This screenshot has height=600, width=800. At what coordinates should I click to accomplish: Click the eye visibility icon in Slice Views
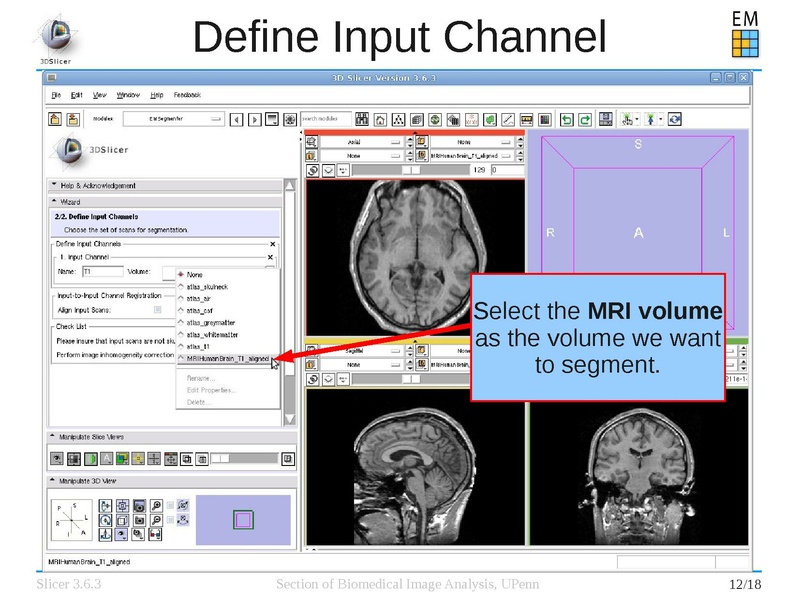pos(58,459)
